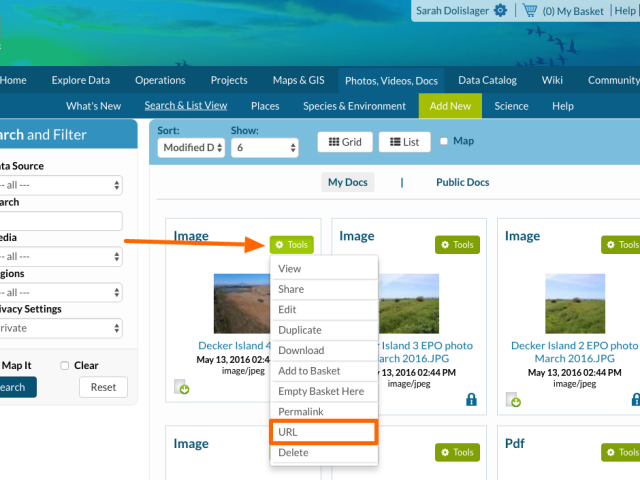The height and width of the screenshot is (480, 640).
Task: Open the Maps & GIS nav item
Action: pyautogui.click(x=299, y=80)
